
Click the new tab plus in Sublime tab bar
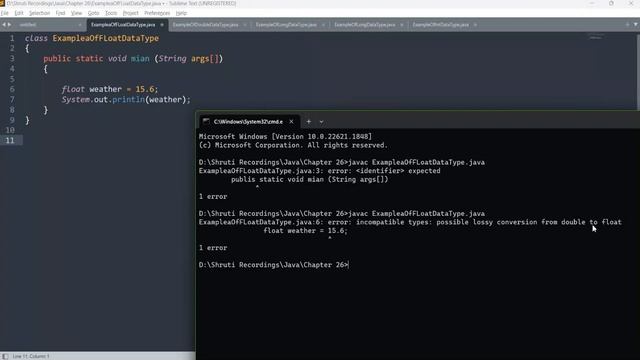pos(627,24)
